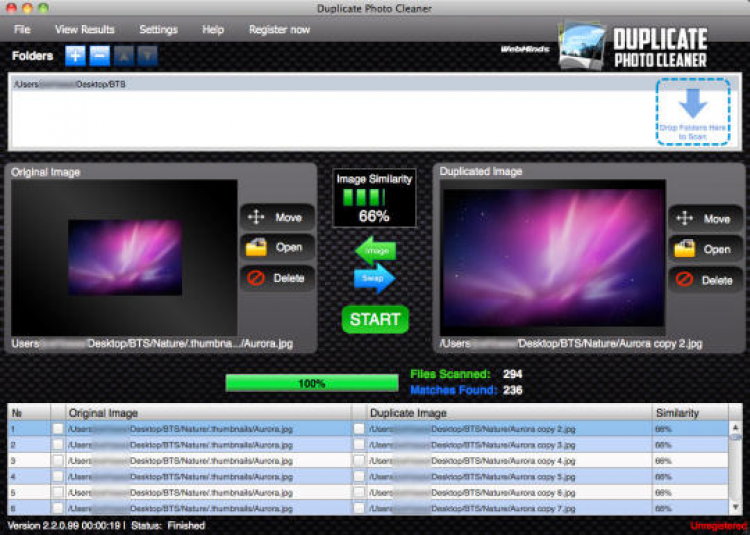The image size is (750, 535).
Task: Click the Duplicate Photo Cleaner logo
Action: point(633,46)
